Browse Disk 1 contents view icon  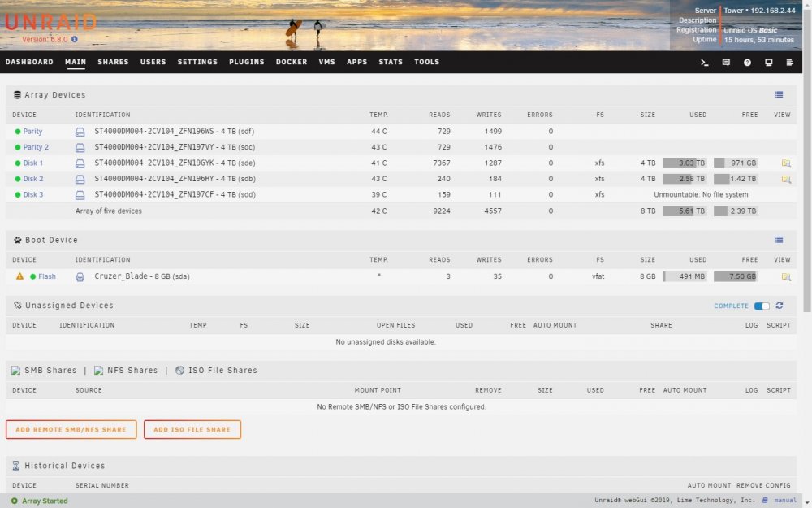point(786,163)
